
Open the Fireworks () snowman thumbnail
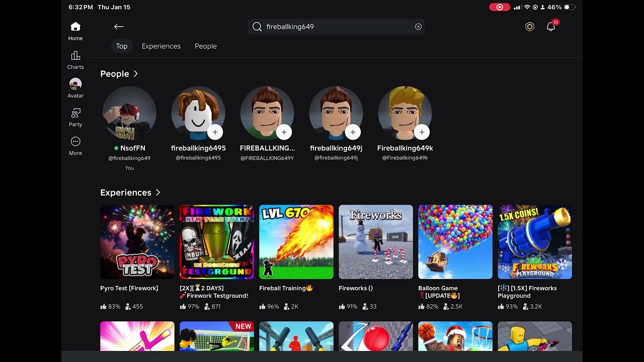coord(376,242)
